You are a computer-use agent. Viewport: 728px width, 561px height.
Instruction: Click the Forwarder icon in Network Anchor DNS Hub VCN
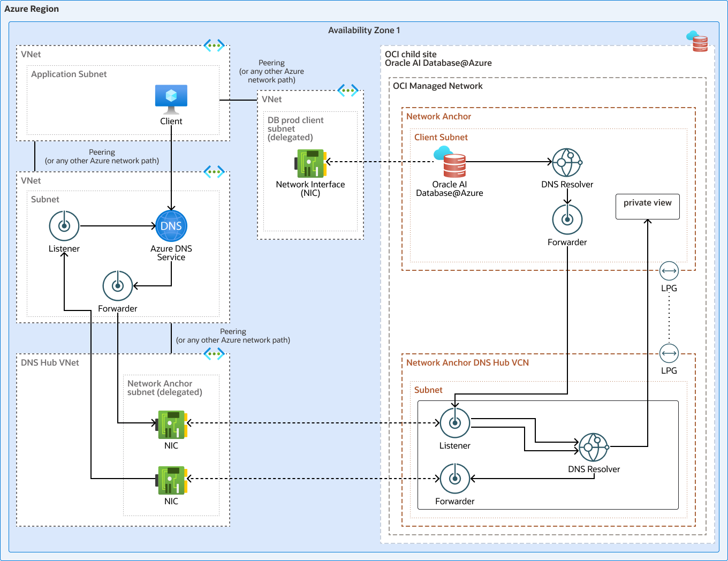coord(455,479)
